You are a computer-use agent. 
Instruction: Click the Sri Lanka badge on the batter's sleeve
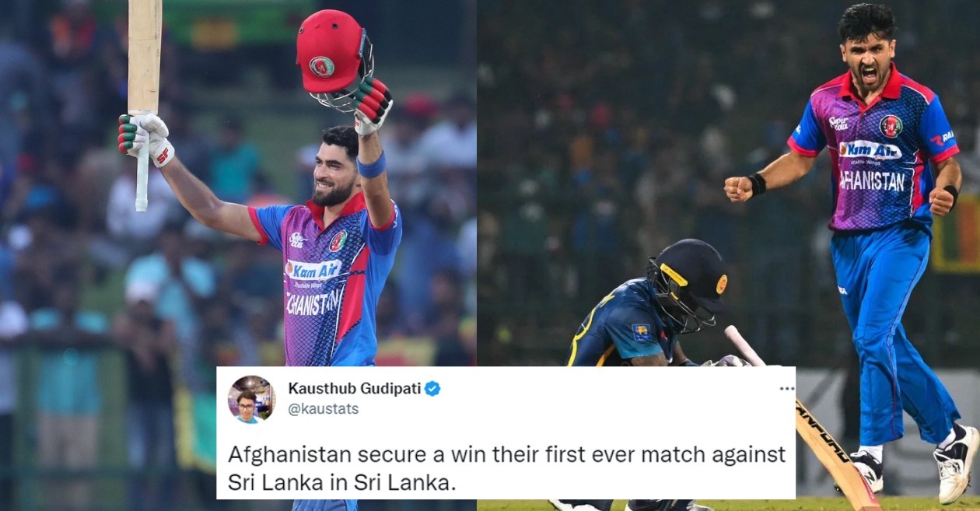click(x=642, y=332)
